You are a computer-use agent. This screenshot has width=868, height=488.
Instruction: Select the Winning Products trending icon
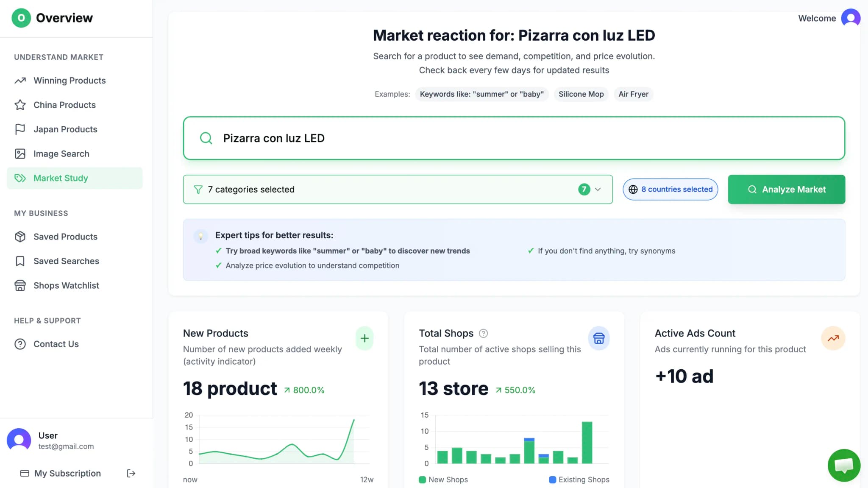pyautogui.click(x=20, y=81)
